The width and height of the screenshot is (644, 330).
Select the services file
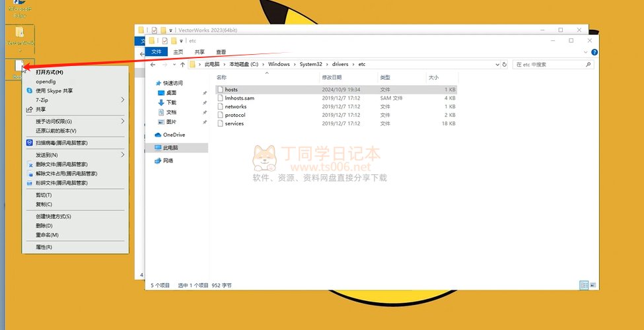pyautogui.click(x=336, y=123)
